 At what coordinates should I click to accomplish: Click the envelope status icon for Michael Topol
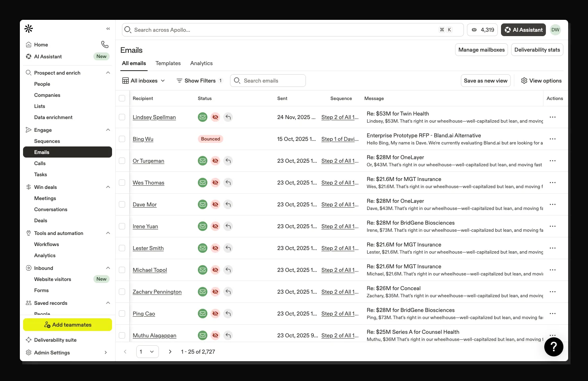(203, 270)
